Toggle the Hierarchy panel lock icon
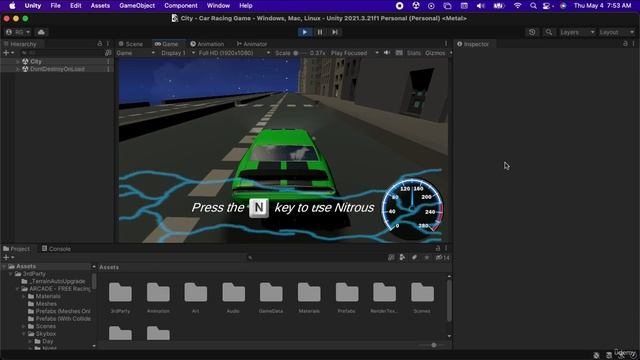Viewport: 640px width, 360px height. click(100, 43)
